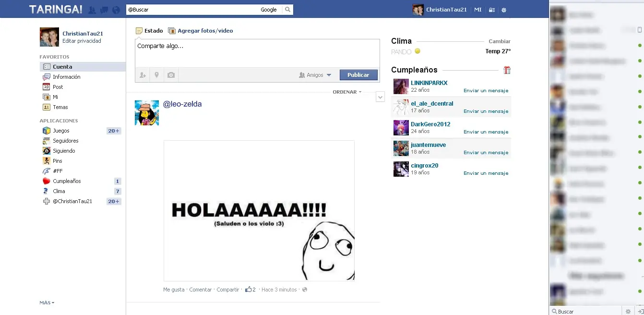644x315 pixels.
Task: Click the @Buscar search field
Action: [192, 10]
